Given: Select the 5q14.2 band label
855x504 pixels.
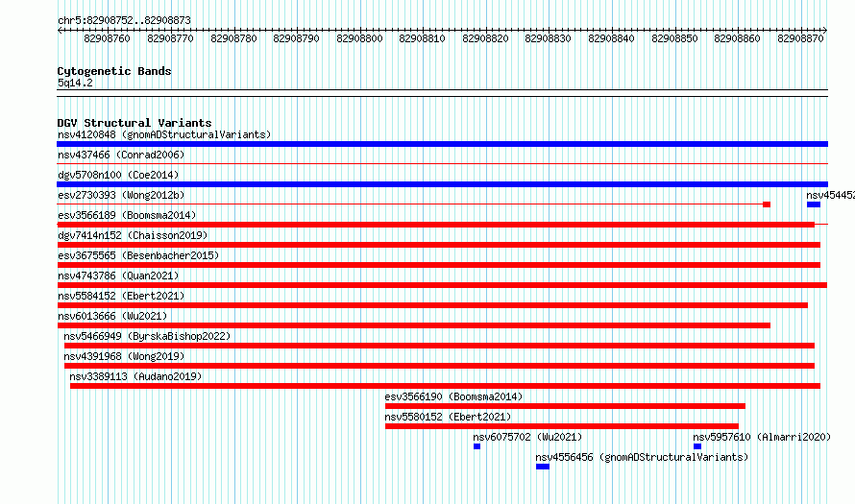Looking at the screenshot, I should (x=75, y=83).
